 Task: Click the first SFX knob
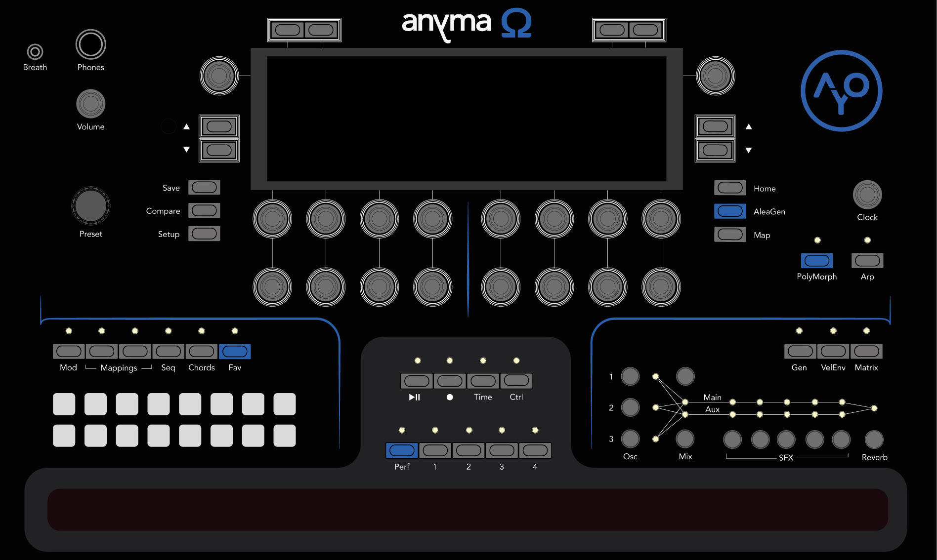[x=732, y=440]
